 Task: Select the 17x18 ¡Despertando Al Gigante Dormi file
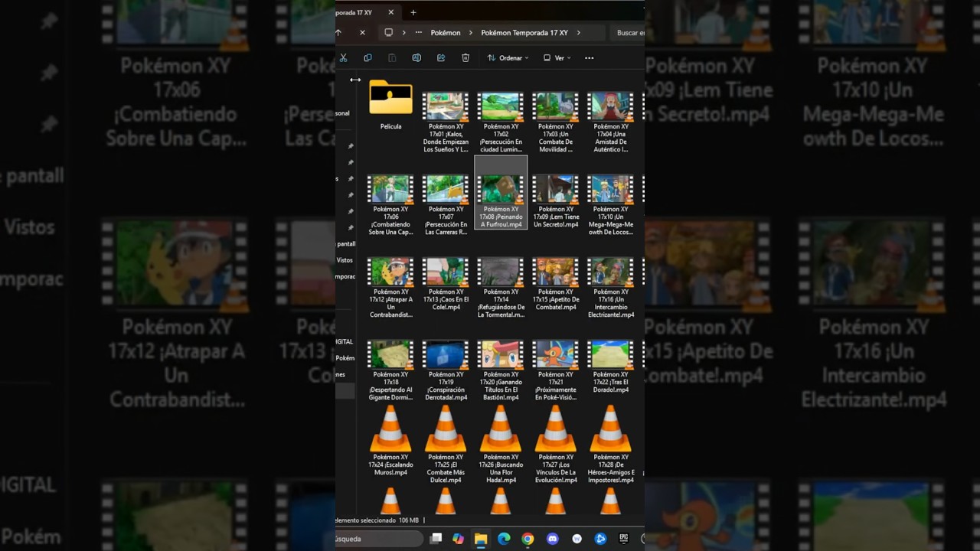click(x=390, y=370)
